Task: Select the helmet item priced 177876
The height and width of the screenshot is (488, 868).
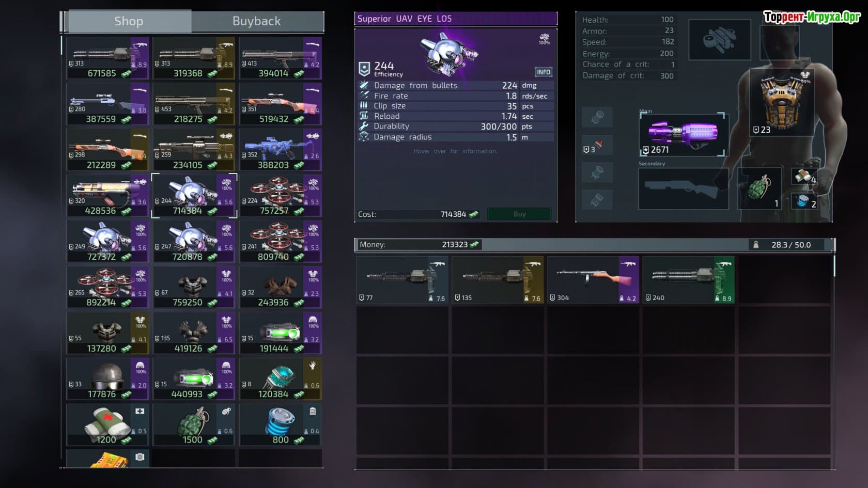Action: click(107, 379)
